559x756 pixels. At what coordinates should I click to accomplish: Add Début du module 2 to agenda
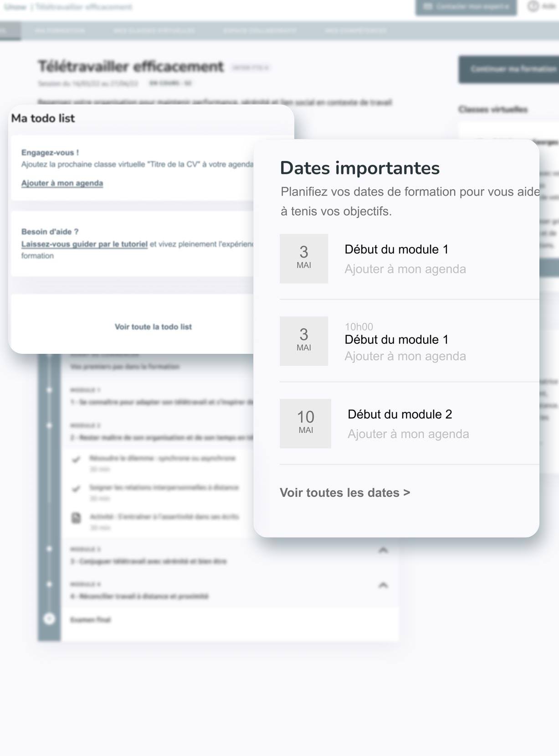coord(408,434)
